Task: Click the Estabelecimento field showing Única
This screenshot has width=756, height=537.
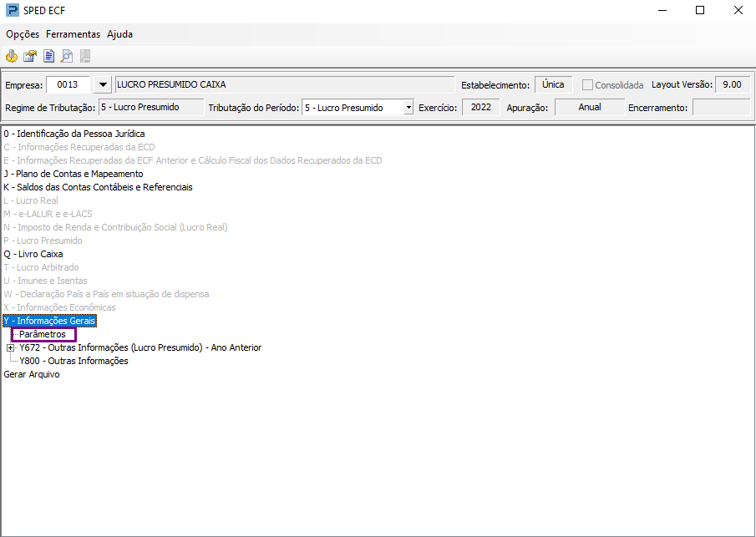Action: [x=554, y=85]
